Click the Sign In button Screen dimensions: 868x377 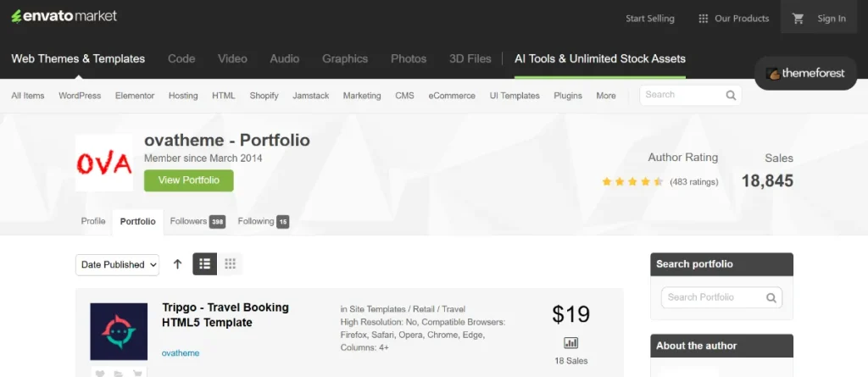click(832, 19)
